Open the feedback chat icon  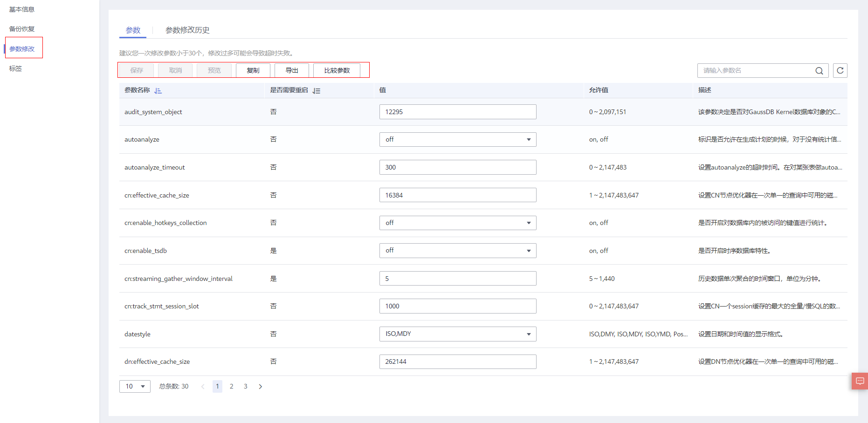(860, 381)
